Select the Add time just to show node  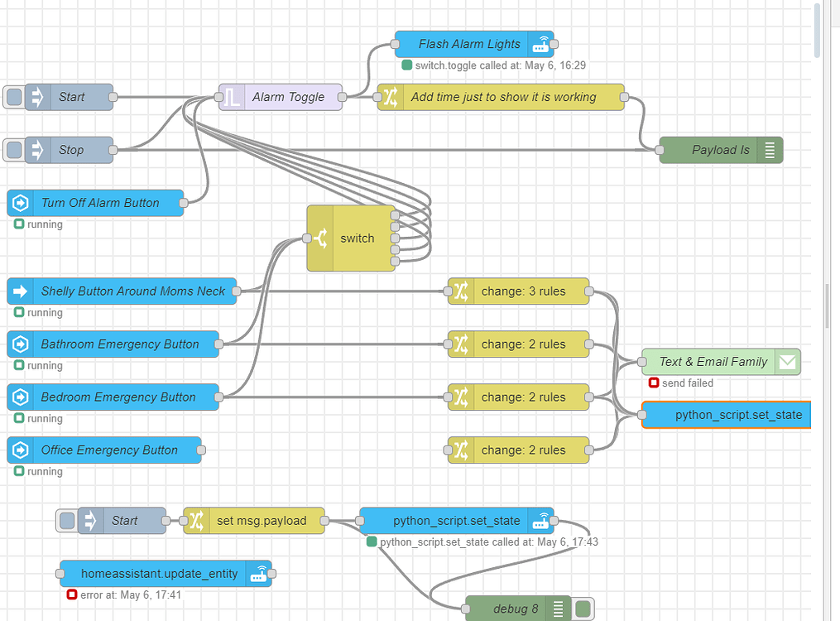[x=501, y=97]
